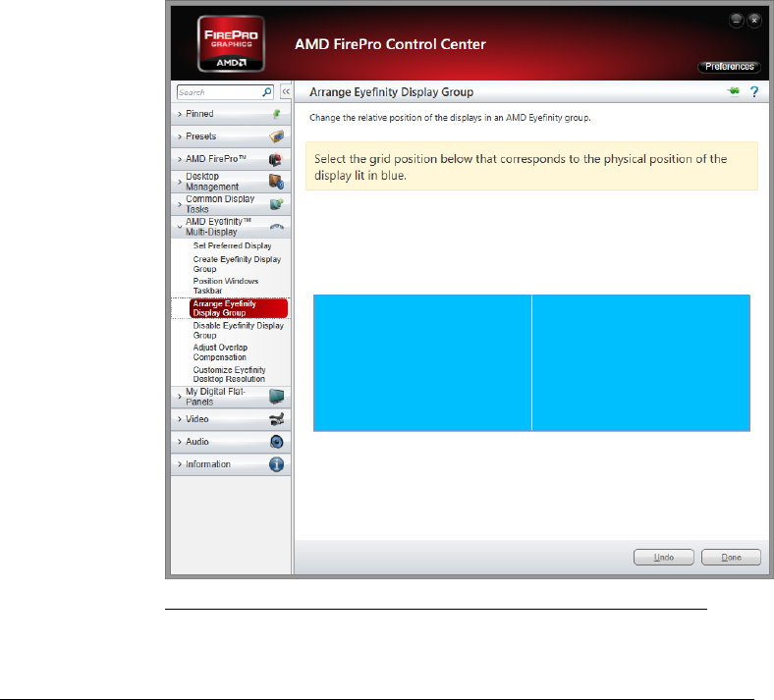774x700 pixels.
Task: Collapse the sidebar with double-arrow button
Action: tap(286, 91)
